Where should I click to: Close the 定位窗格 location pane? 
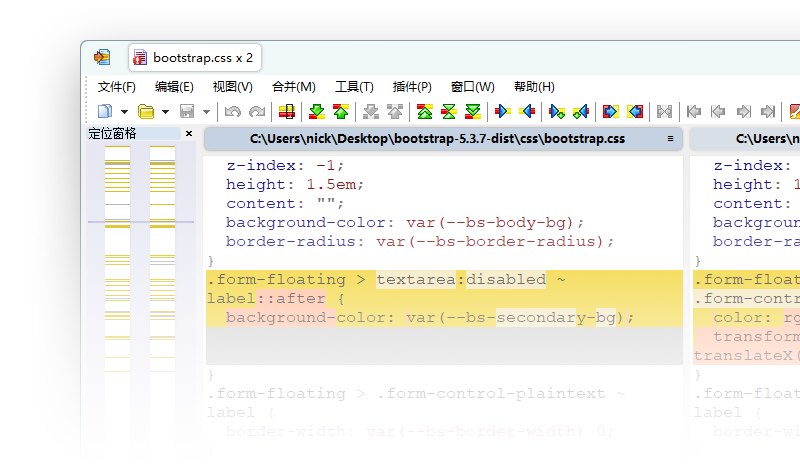[189, 133]
